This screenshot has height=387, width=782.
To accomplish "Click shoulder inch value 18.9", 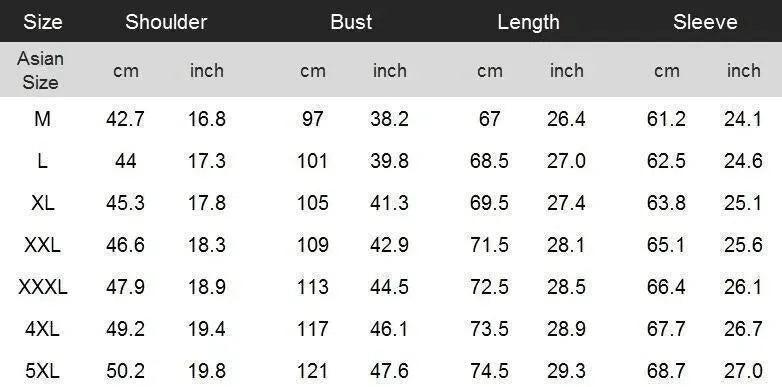I will click(x=207, y=287).
